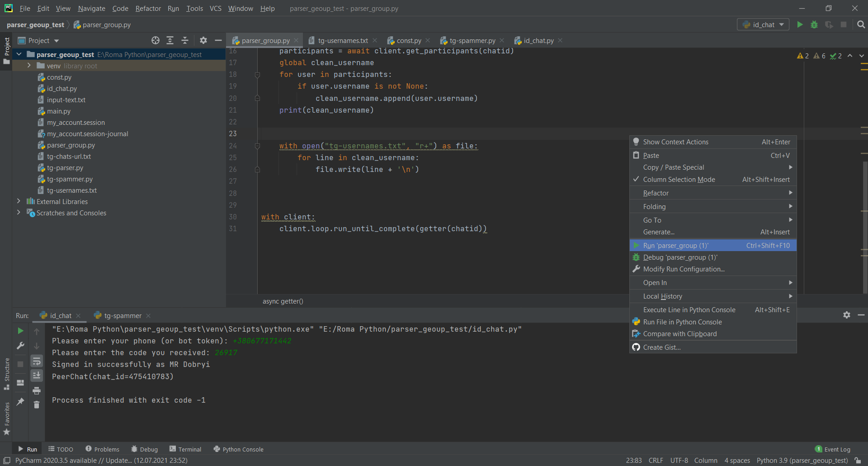Image resolution: width=868 pixels, height=466 pixels.
Task: Clear console output with trash icon
Action: pyautogui.click(x=37, y=404)
